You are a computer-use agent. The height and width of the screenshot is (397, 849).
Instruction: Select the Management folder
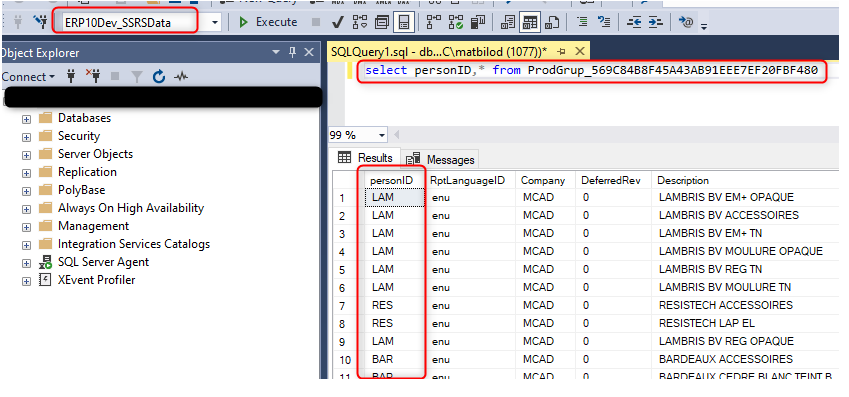coord(93,226)
